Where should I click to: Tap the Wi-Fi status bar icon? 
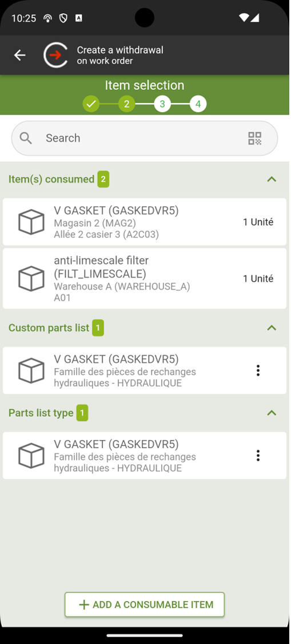[244, 18]
